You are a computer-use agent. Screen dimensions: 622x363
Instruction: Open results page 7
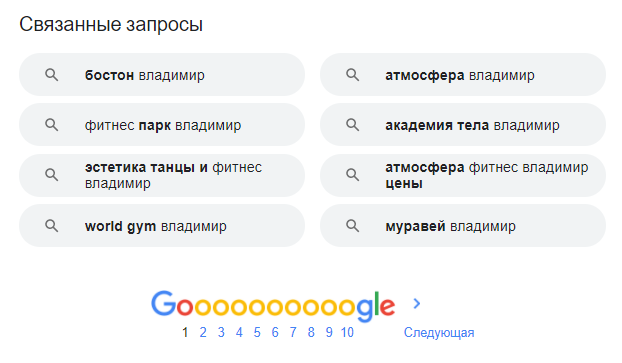tap(293, 332)
